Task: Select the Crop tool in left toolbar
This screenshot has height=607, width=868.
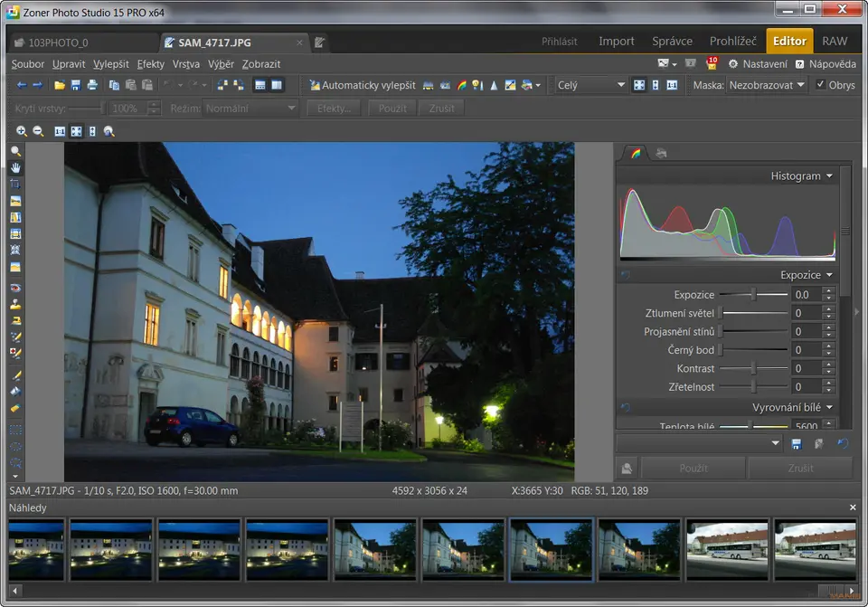Action: [x=15, y=184]
